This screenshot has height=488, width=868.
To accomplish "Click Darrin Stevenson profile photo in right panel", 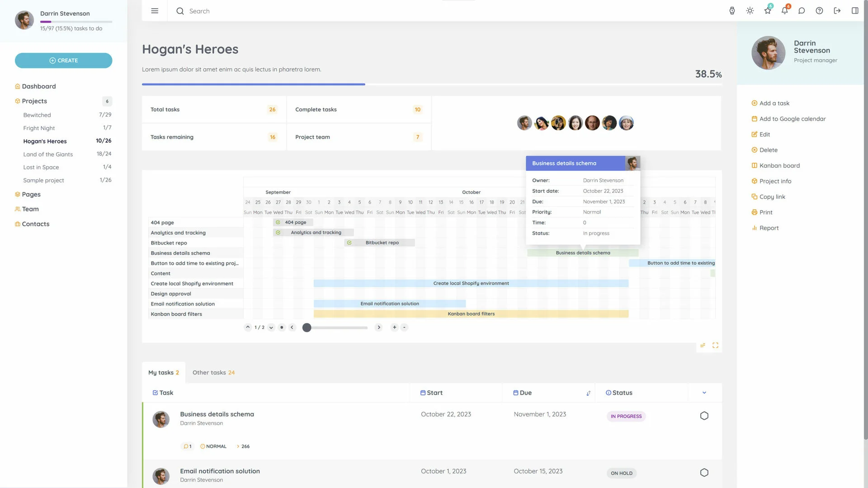I will click(769, 53).
